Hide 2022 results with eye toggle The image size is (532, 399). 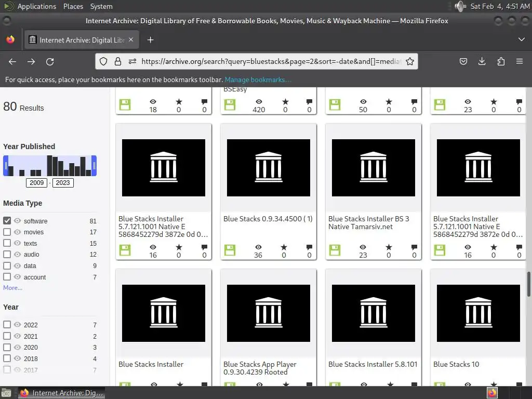tap(17, 324)
